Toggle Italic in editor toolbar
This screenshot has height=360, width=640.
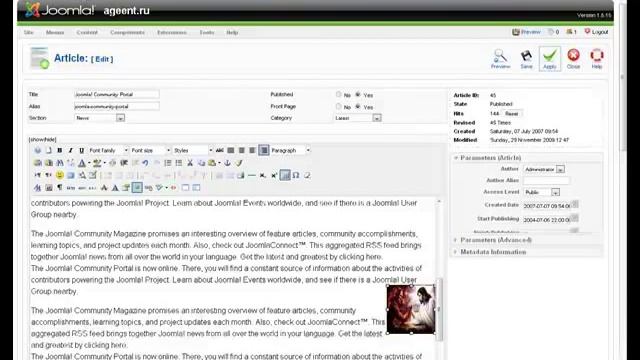70,151
